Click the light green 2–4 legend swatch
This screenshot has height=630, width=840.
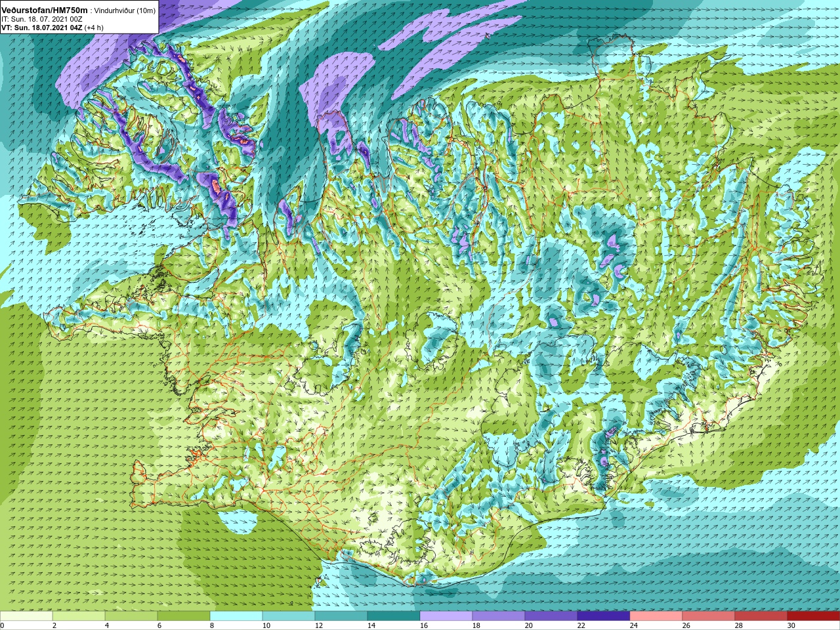(79, 616)
